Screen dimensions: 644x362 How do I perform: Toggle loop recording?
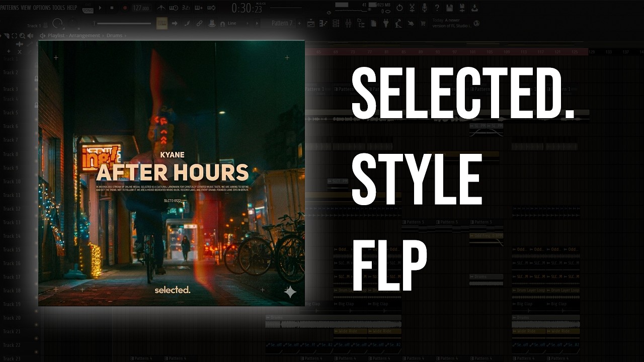[211, 8]
